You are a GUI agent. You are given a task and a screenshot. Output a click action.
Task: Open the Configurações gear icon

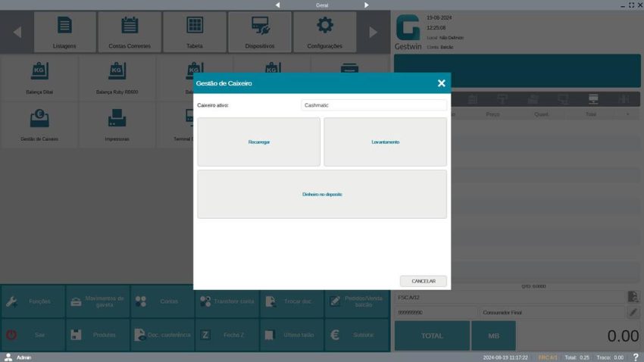tap(325, 26)
